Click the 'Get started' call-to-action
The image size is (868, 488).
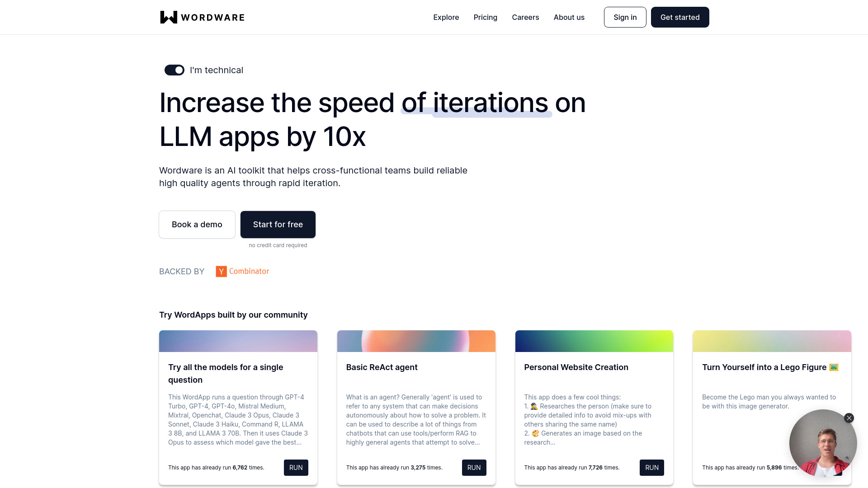pyautogui.click(x=680, y=17)
